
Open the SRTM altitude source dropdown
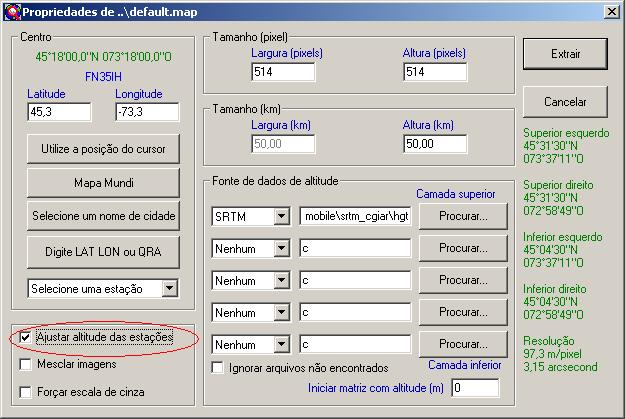[x=281, y=216]
